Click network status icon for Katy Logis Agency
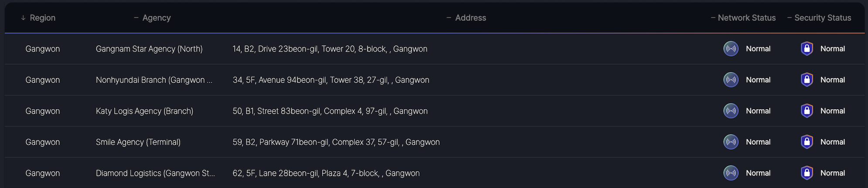This screenshot has width=868, height=188. [x=731, y=111]
